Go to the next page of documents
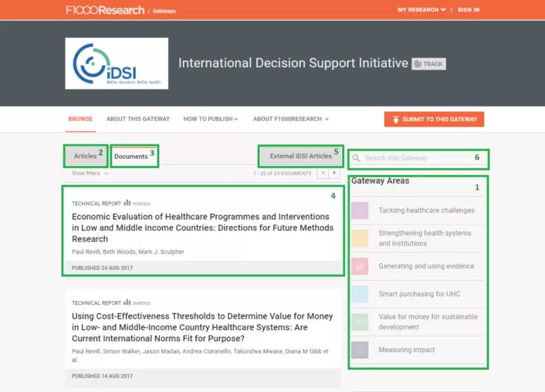 click(334, 173)
